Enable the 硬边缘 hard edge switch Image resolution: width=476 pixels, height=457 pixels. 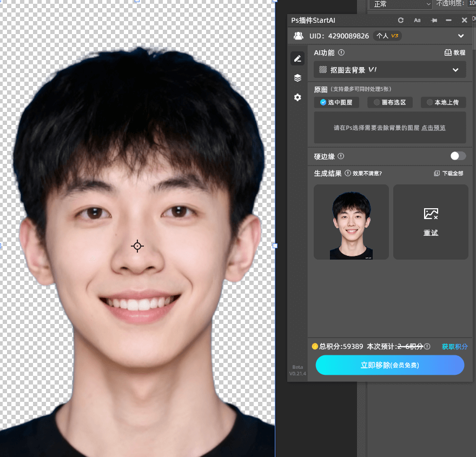point(458,156)
